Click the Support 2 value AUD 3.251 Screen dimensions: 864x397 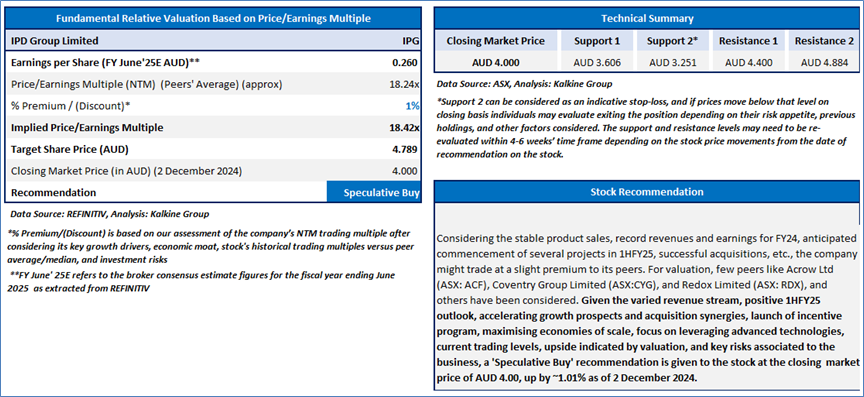point(673,62)
